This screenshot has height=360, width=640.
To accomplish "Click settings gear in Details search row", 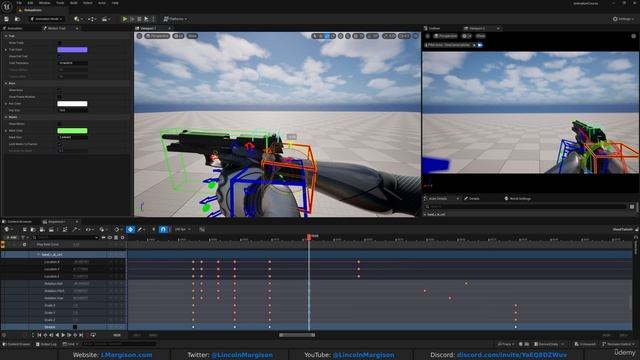I will tap(632, 207).
